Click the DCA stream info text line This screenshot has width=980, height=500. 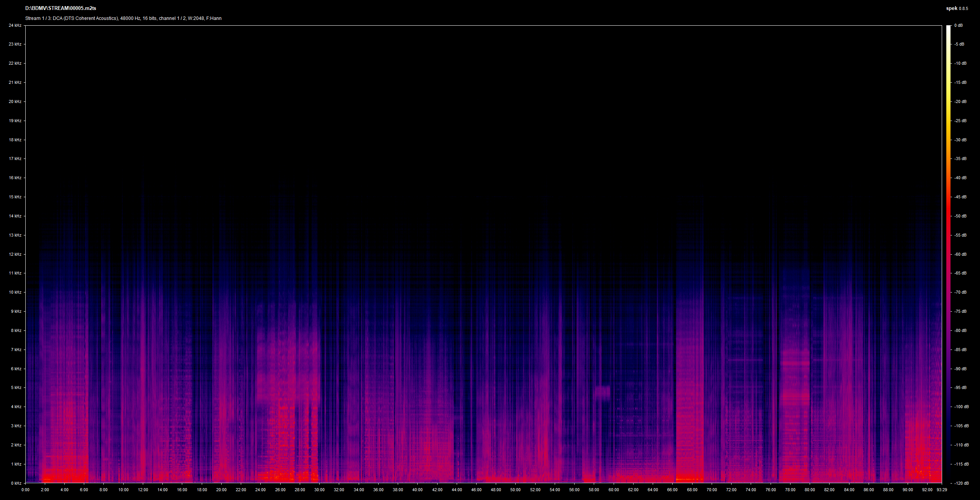click(x=123, y=18)
